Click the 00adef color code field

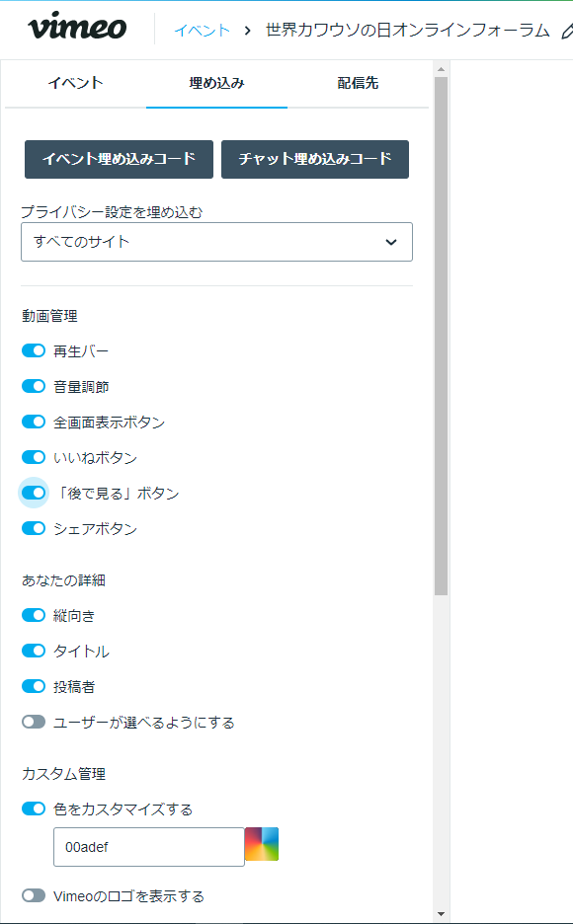[149, 847]
